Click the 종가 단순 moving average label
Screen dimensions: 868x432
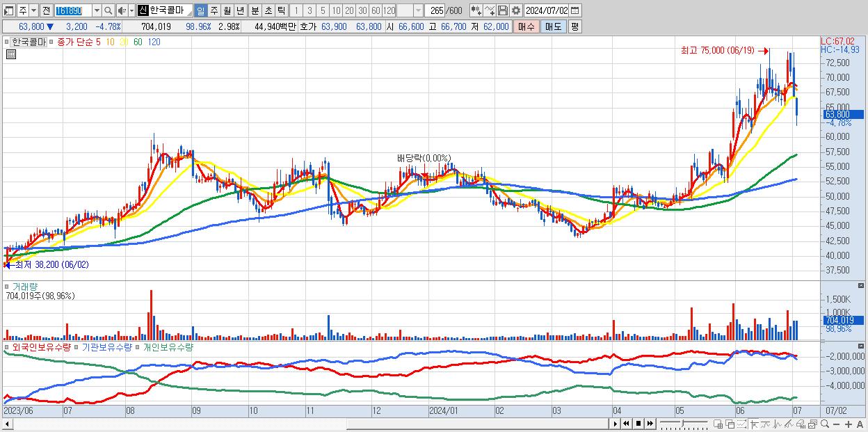pyautogui.click(x=75, y=42)
